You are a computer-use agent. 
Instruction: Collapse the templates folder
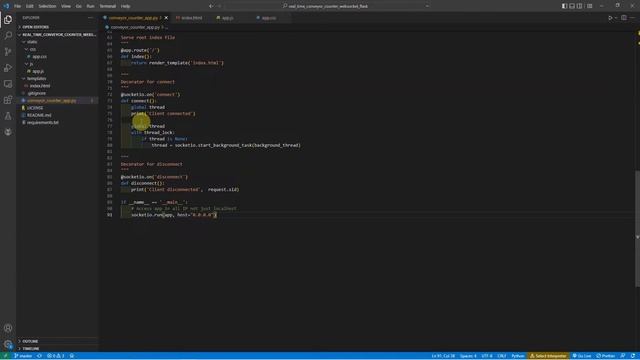pyautogui.click(x=58, y=78)
